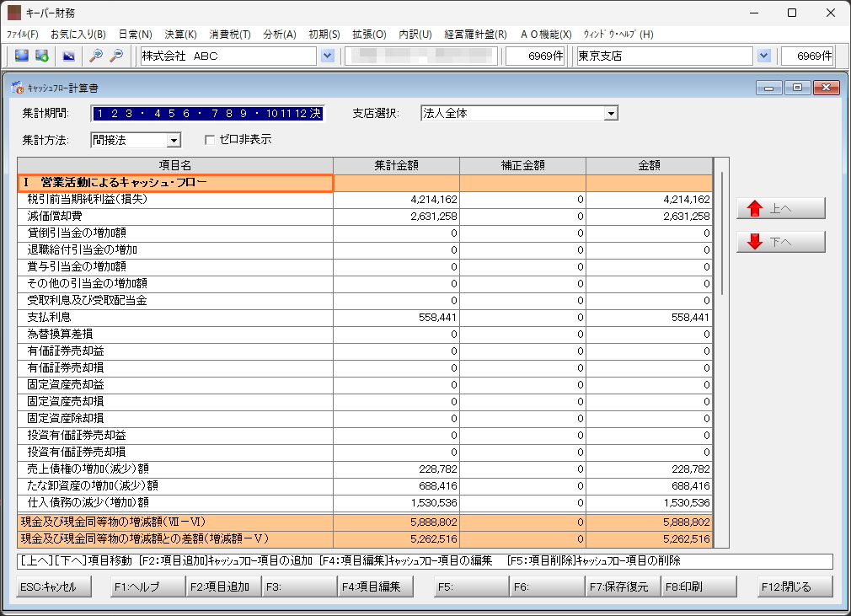Open the dropdown next to 東京支店
The width and height of the screenshot is (851, 616).
(x=764, y=56)
